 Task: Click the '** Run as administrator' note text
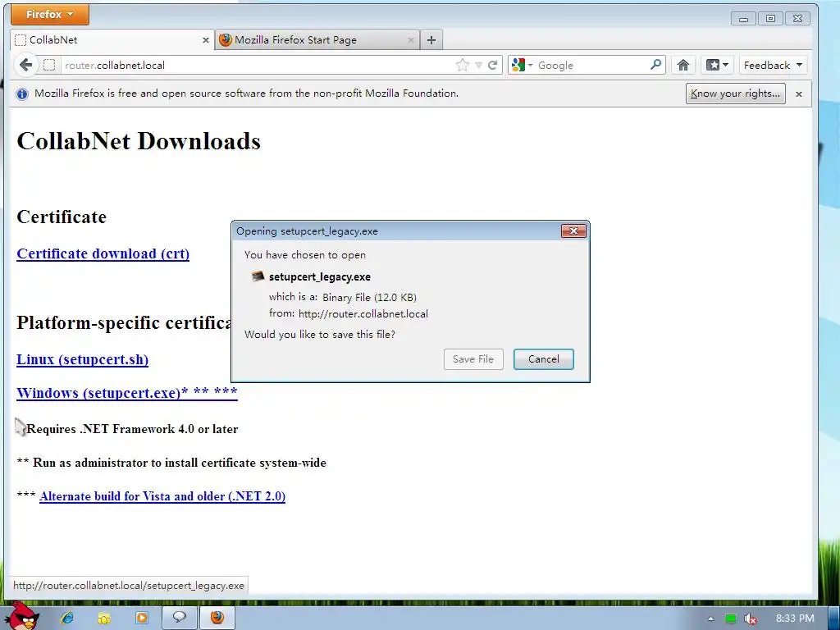click(x=171, y=463)
